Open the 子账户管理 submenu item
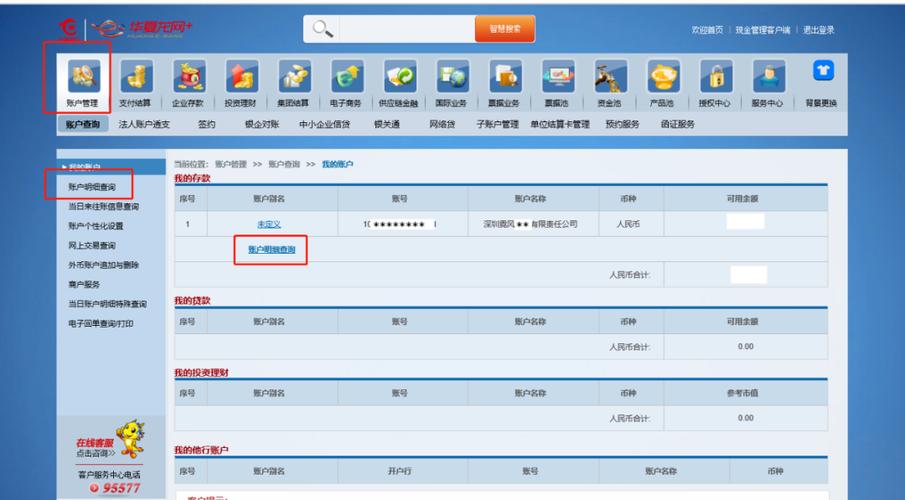905x500 pixels. [498, 124]
